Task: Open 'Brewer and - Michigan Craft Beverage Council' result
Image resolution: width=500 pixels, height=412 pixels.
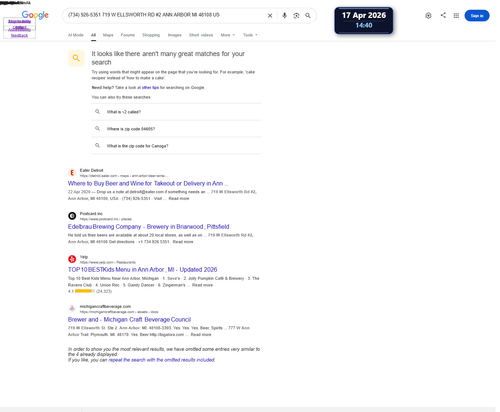Action: coord(129,320)
